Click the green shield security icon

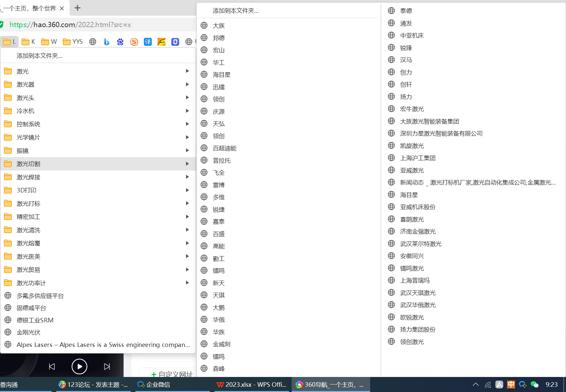(x=1, y=24)
